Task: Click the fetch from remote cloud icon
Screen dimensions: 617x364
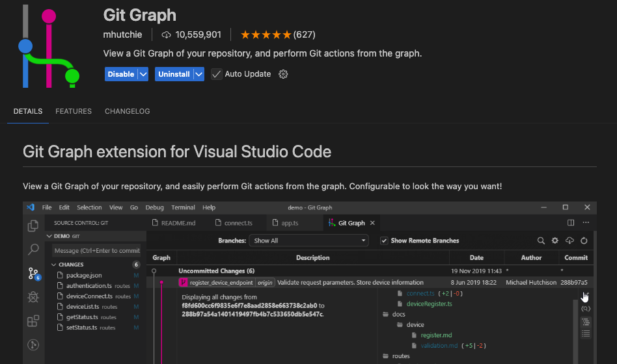Action: pyautogui.click(x=569, y=240)
